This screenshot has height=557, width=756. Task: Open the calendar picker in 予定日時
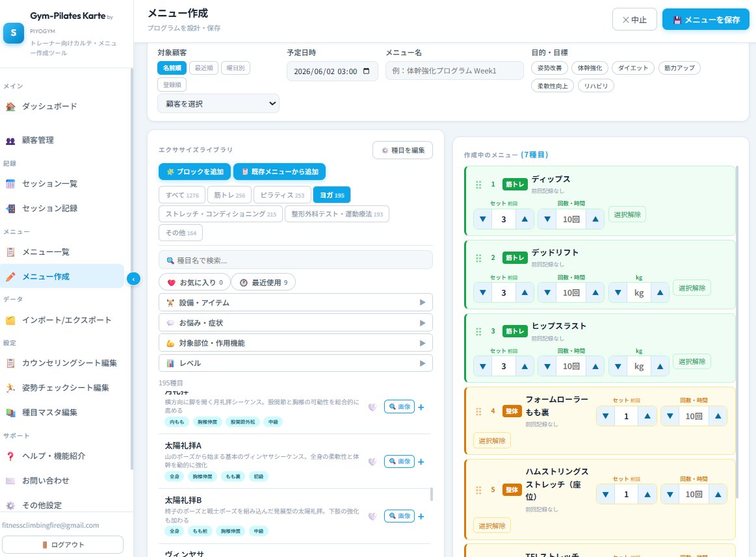(367, 71)
